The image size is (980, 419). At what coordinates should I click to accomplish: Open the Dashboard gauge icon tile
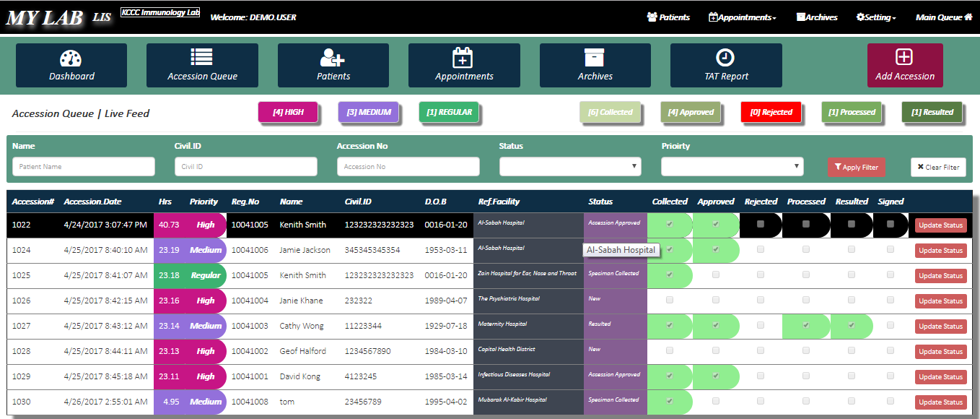point(71,59)
